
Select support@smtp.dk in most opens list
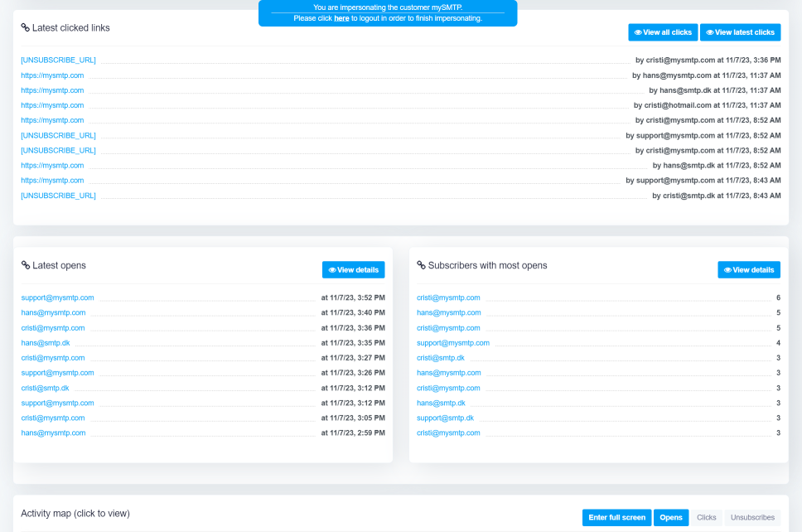[445, 418]
